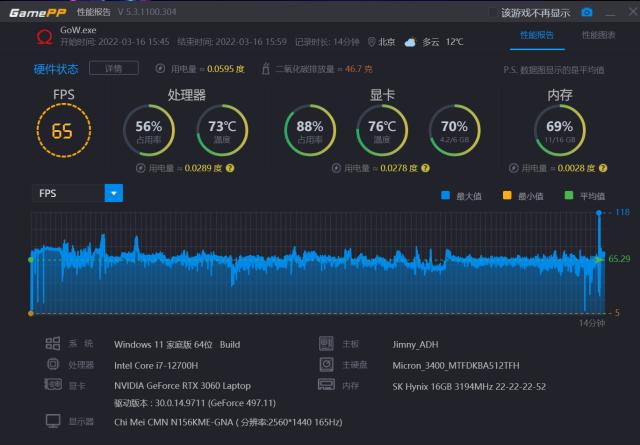
Task: Click the CO2 emission bottle icon
Action: [265, 68]
